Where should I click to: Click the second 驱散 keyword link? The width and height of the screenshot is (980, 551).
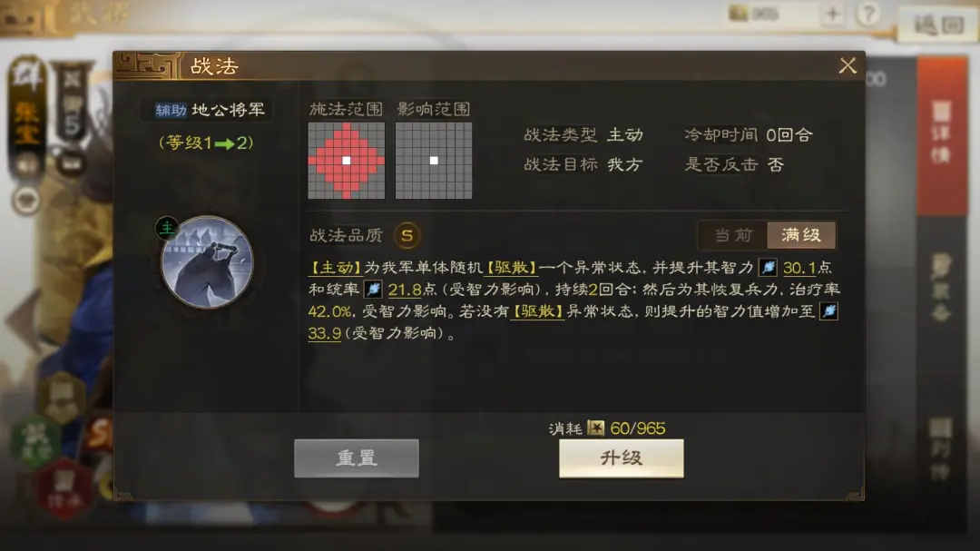point(537,310)
